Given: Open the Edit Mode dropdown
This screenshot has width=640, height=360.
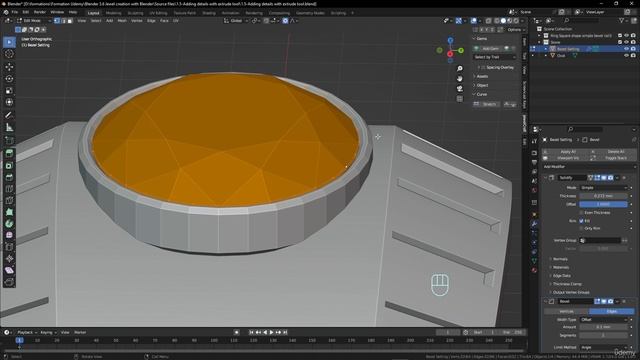Looking at the screenshot, I should pyautogui.click(x=33, y=20).
